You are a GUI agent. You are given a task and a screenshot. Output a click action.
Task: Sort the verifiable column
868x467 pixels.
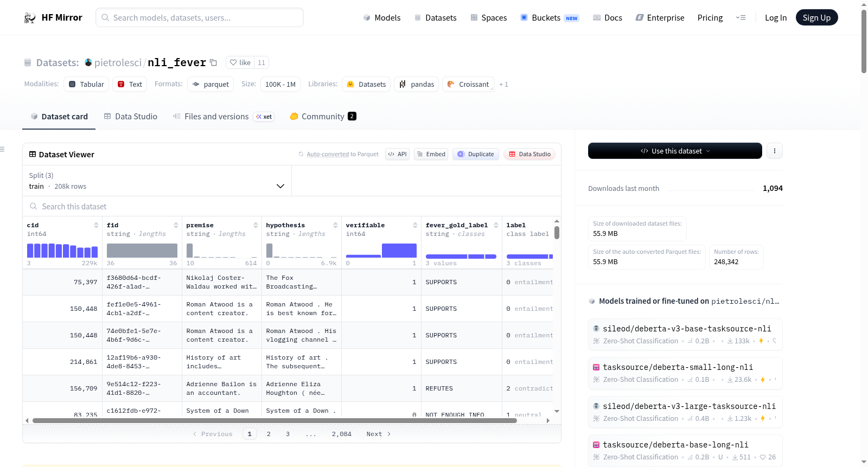[x=415, y=225]
